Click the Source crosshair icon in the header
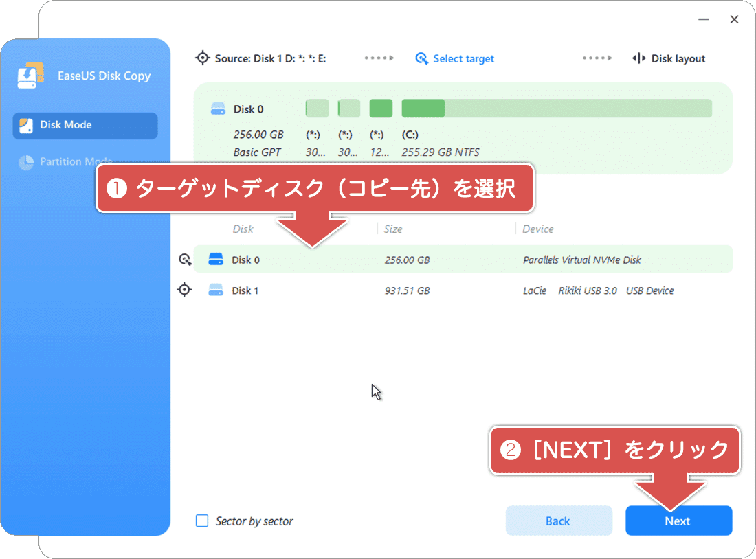The image size is (756, 559). (203, 58)
